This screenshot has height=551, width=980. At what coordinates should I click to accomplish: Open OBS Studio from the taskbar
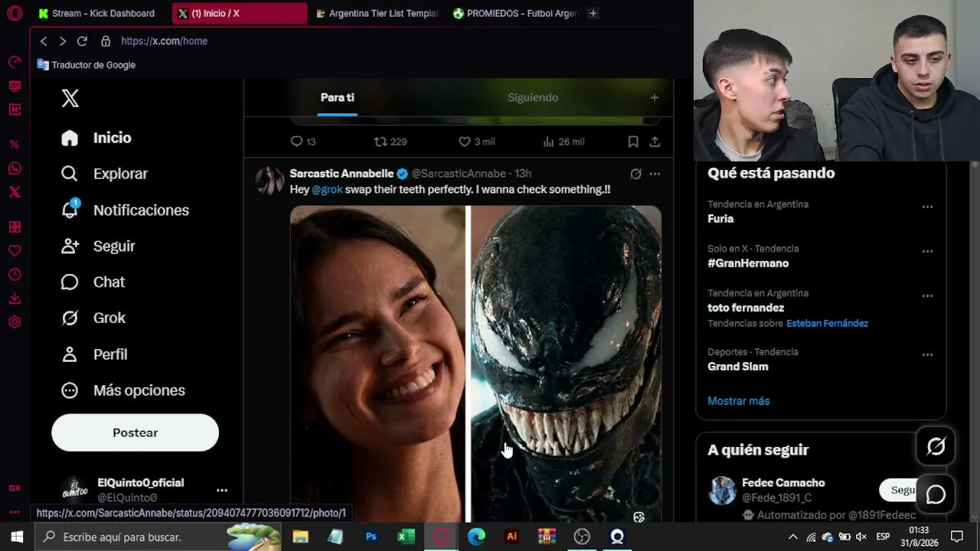coord(582,536)
